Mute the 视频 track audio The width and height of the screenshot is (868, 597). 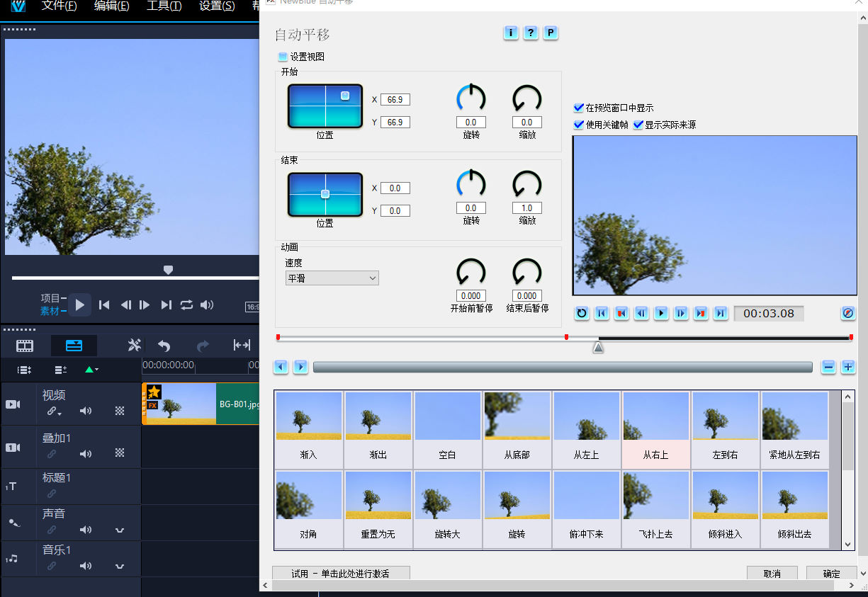86,411
